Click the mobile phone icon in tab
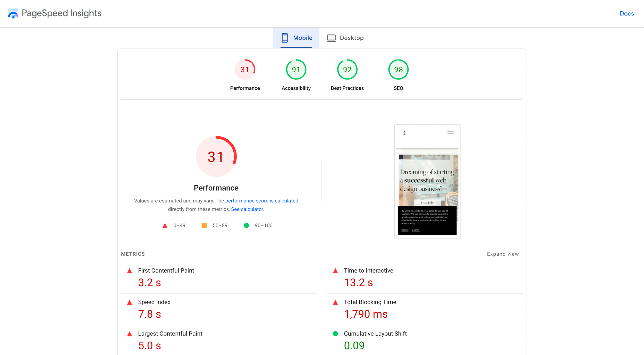Screen dimensions: 644x355 pos(284,38)
